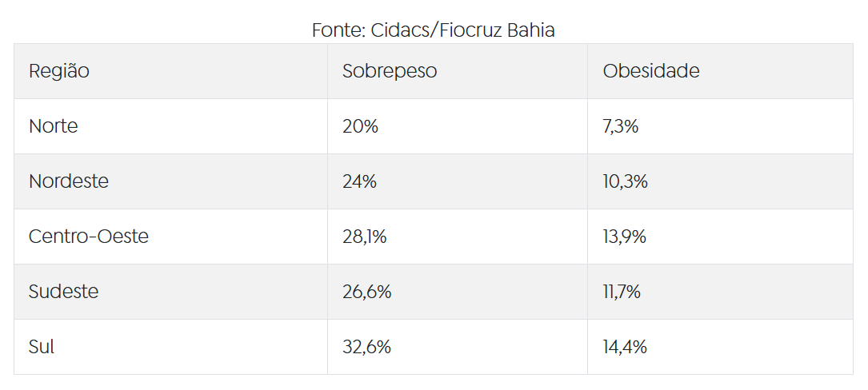Click the 13,9% obesity value

(x=625, y=237)
